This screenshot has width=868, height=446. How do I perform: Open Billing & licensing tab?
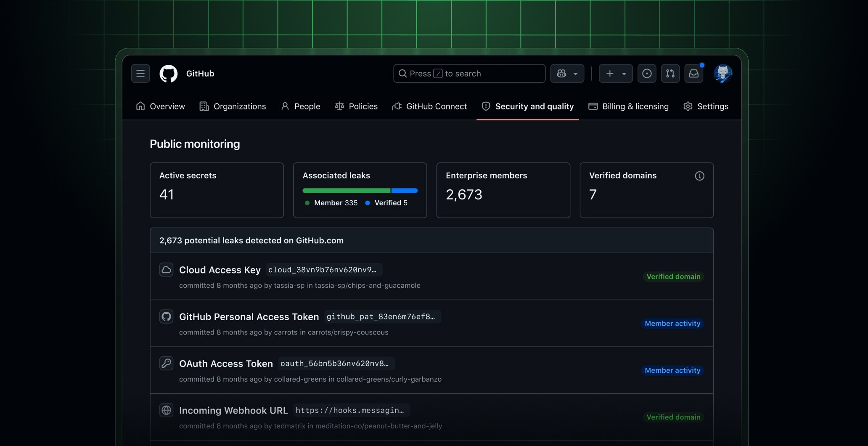point(629,106)
